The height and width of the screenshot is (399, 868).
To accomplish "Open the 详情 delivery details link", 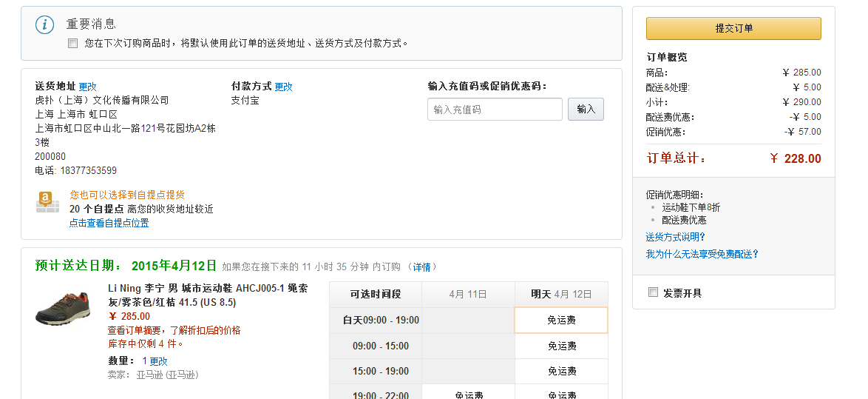I will tap(422, 267).
